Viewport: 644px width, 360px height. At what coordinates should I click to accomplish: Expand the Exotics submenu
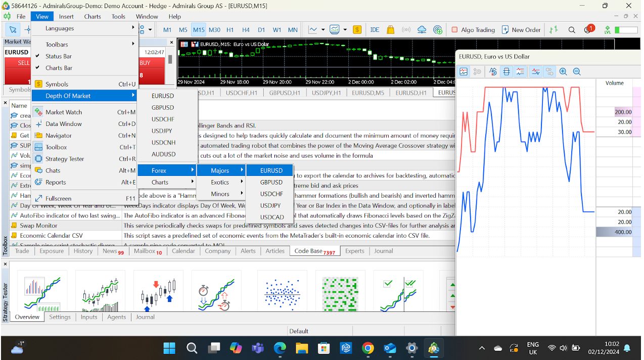(x=221, y=182)
